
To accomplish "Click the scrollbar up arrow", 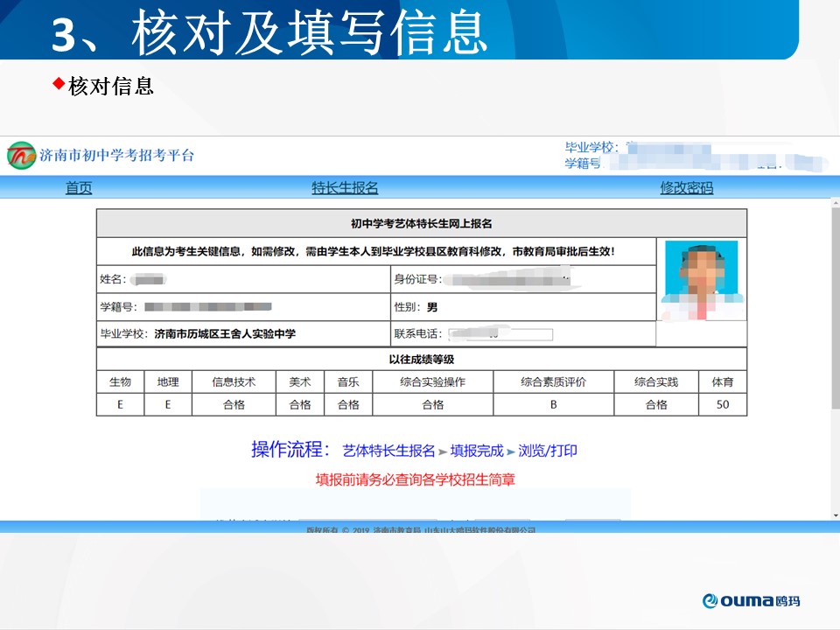I will coord(835,204).
